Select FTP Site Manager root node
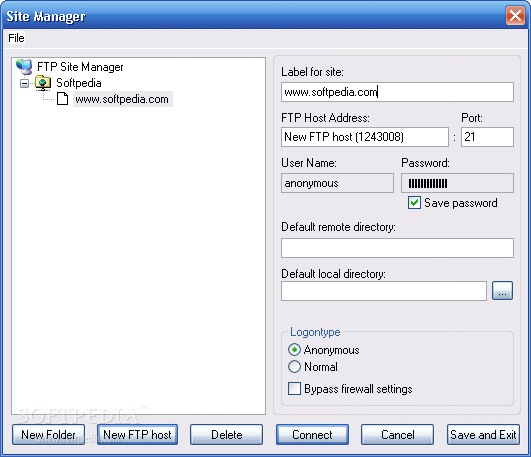This screenshot has width=531, height=457. coord(80,67)
